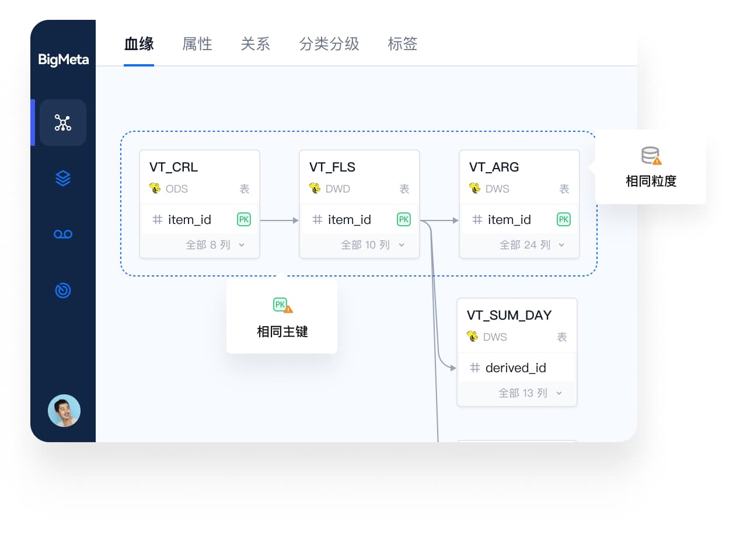This screenshot has width=747, height=560.
Task: Select the VT_SUM_DAY table title
Action: [x=509, y=315]
